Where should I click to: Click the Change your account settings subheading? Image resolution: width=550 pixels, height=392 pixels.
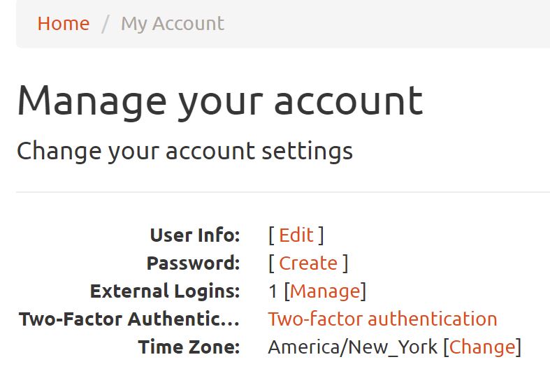[x=185, y=152]
